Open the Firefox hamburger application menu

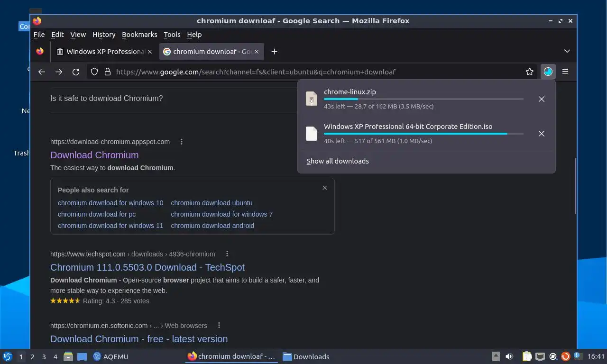(x=565, y=72)
